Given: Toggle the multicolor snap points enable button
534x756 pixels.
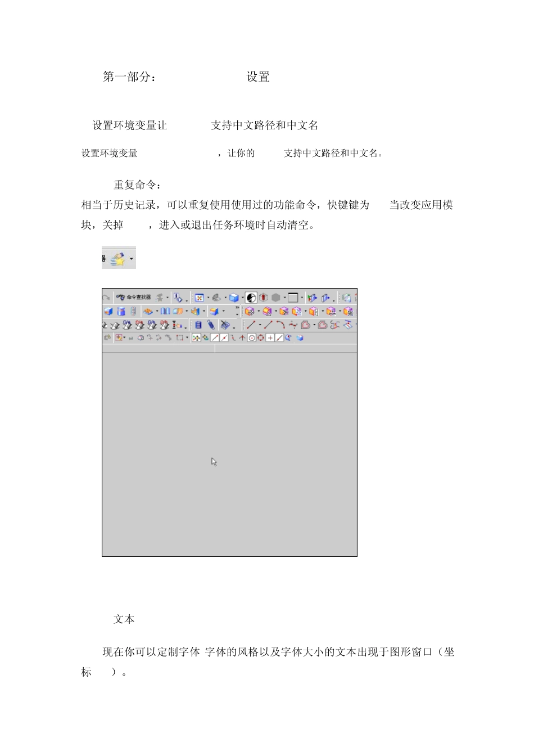Looking at the screenshot, I should pyautogui.click(x=196, y=337).
